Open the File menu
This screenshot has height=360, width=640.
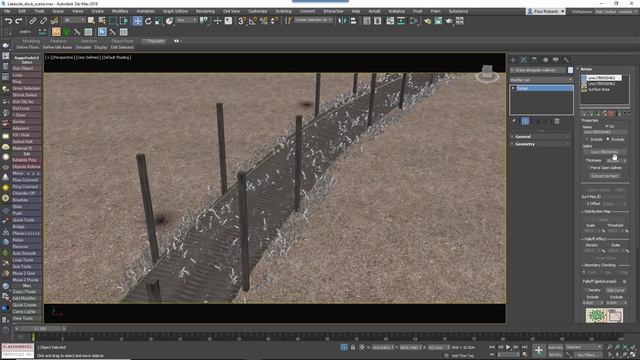point(7,11)
